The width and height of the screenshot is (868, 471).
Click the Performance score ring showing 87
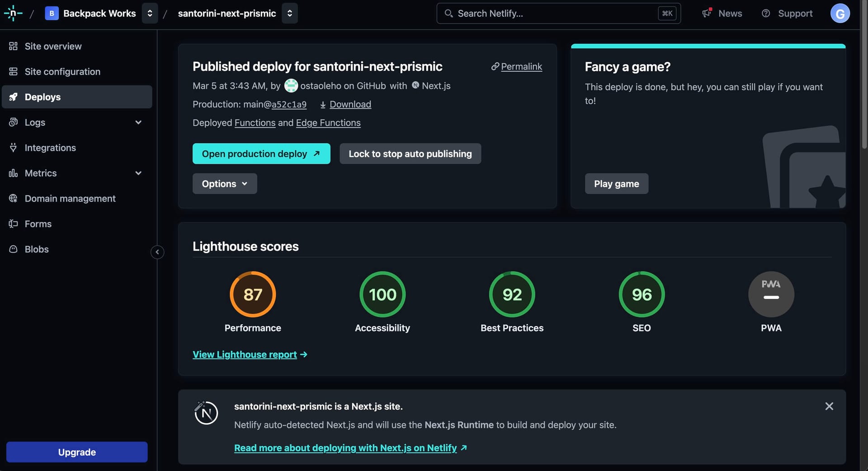point(252,294)
